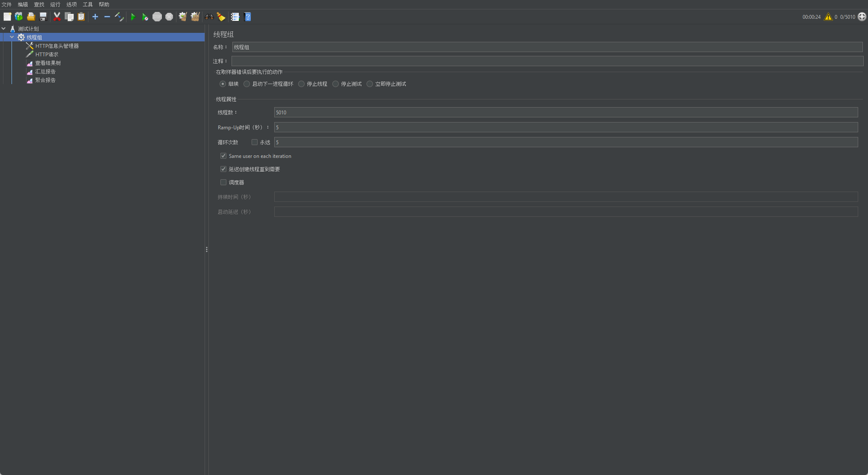Click the 循环次数 value field
The height and width of the screenshot is (475, 868).
pyautogui.click(x=566, y=142)
